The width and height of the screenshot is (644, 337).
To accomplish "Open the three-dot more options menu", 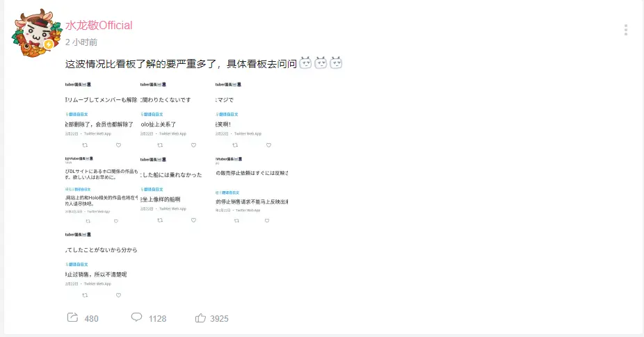I will [x=625, y=30].
